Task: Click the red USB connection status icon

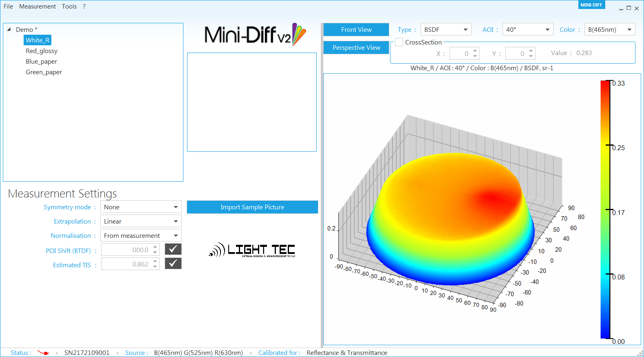Action: click(x=43, y=353)
